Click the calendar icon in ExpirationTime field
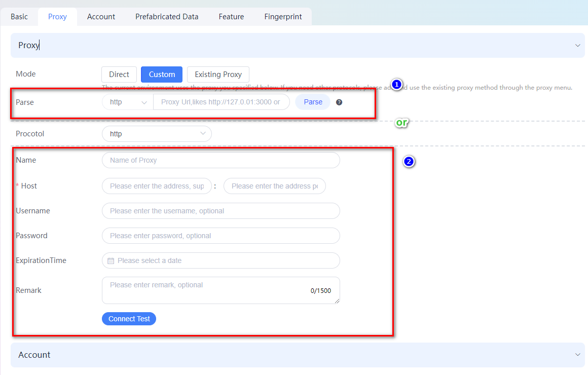The width and height of the screenshot is (588, 375). (111, 260)
